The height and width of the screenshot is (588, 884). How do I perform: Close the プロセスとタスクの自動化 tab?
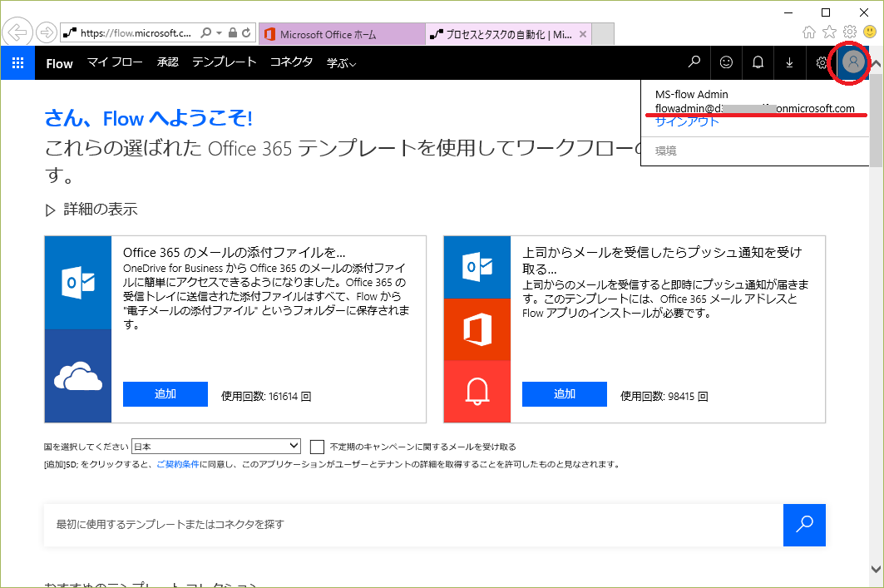click(583, 34)
